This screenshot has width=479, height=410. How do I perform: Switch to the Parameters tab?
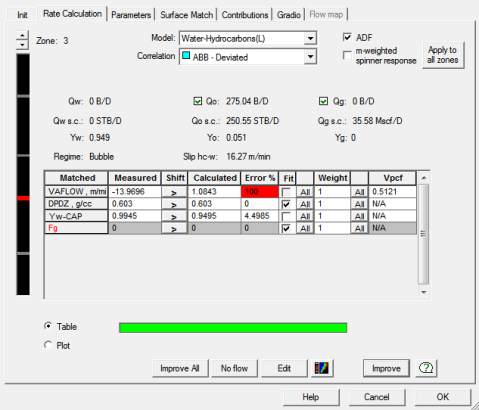131,15
